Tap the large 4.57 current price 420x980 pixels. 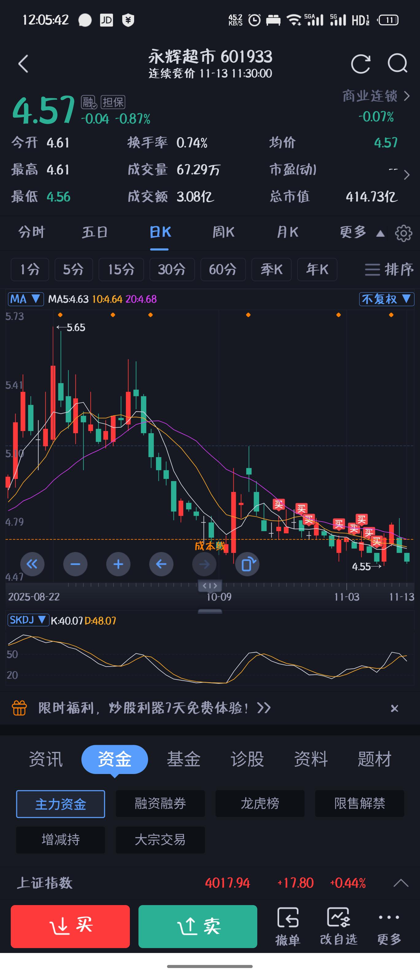click(44, 110)
